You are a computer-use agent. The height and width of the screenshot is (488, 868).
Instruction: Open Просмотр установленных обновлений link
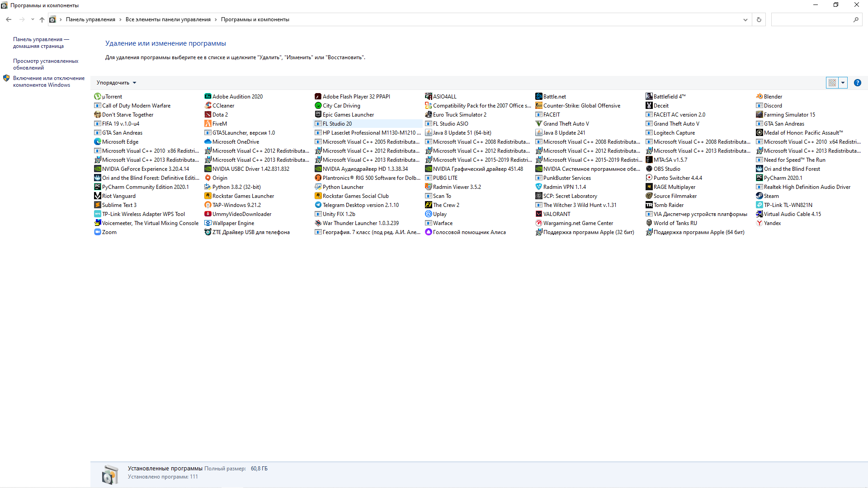[45, 64]
